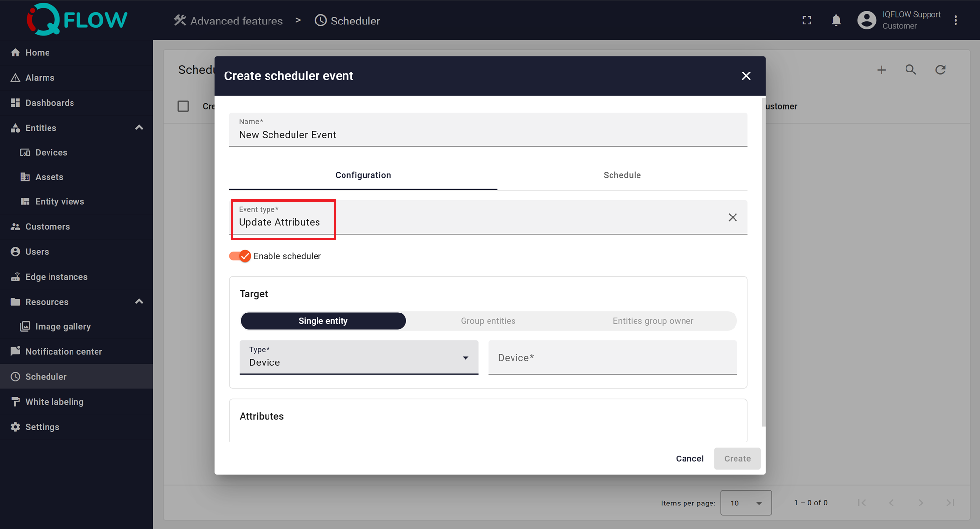Open the Type dropdown showing Device
Viewport: 980px width, 529px height.
(359, 358)
